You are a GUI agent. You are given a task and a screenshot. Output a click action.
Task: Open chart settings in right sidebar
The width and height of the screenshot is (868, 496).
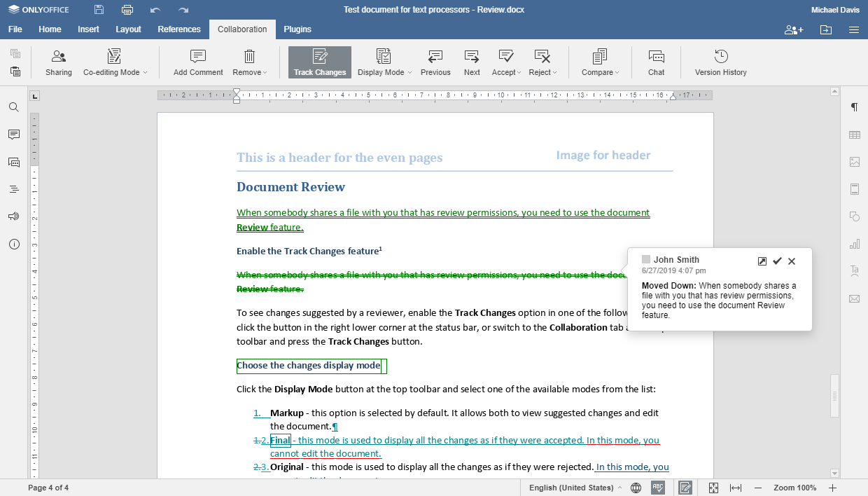click(854, 244)
